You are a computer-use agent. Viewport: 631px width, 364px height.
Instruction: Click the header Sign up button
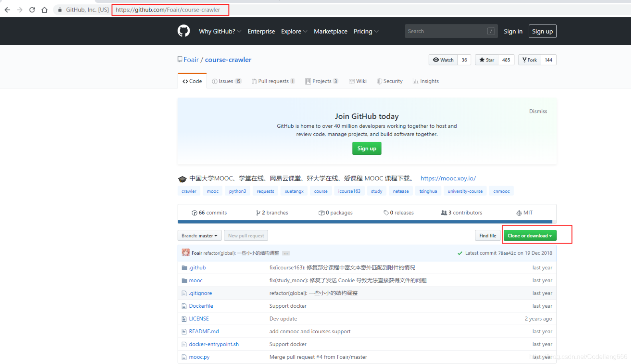pyautogui.click(x=542, y=31)
